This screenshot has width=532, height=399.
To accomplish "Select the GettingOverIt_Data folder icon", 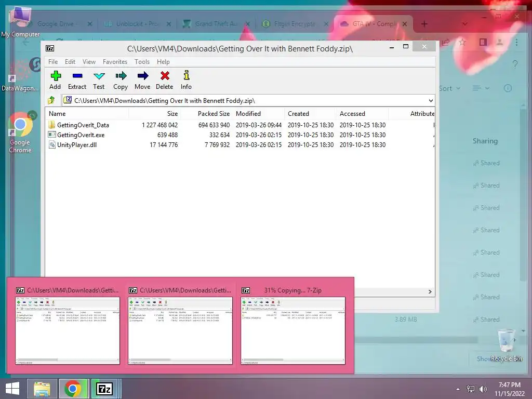I will click(51, 125).
